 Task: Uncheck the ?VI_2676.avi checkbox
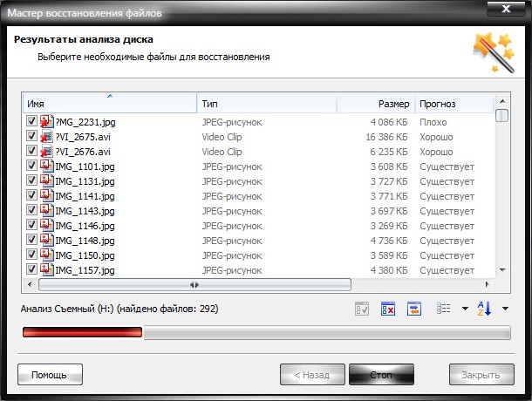[31, 151]
